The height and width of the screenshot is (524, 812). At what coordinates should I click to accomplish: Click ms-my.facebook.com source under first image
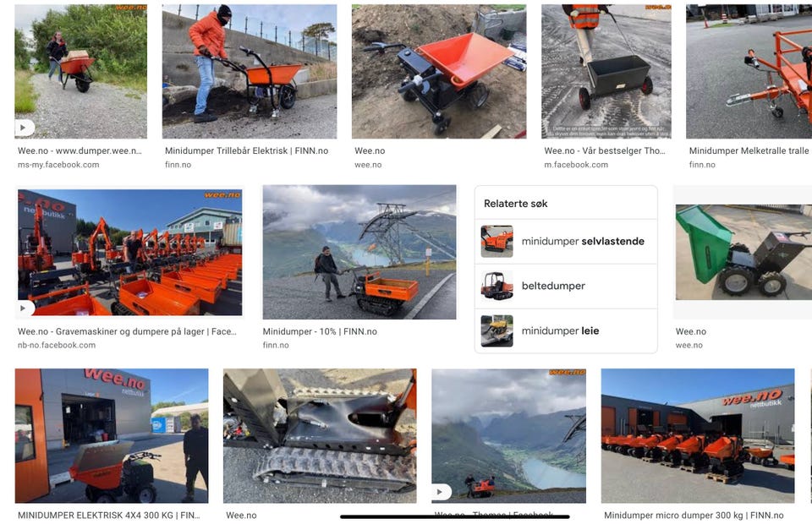[58, 165]
